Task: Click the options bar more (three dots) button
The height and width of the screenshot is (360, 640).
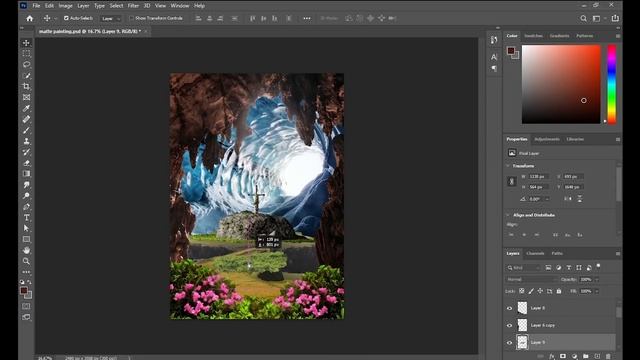Action: point(307,18)
